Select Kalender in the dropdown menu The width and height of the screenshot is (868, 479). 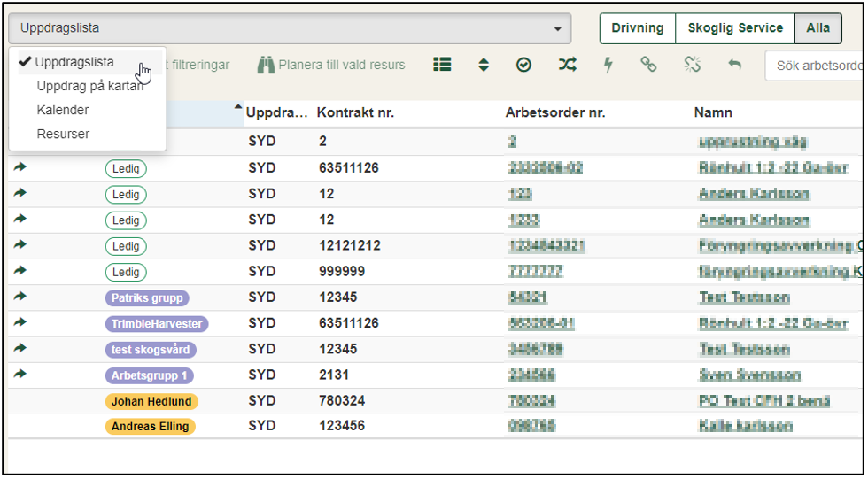63,111
